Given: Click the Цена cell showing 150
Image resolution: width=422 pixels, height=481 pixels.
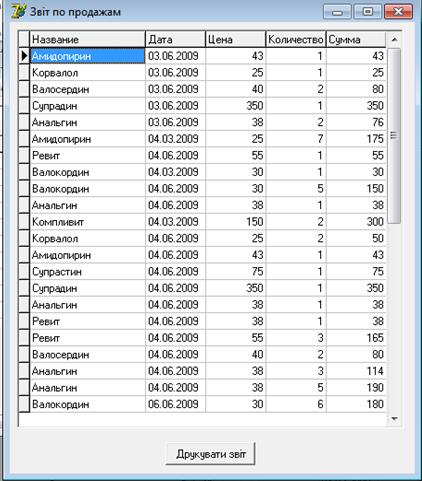Looking at the screenshot, I should pyautogui.click(x=235, y=222).
